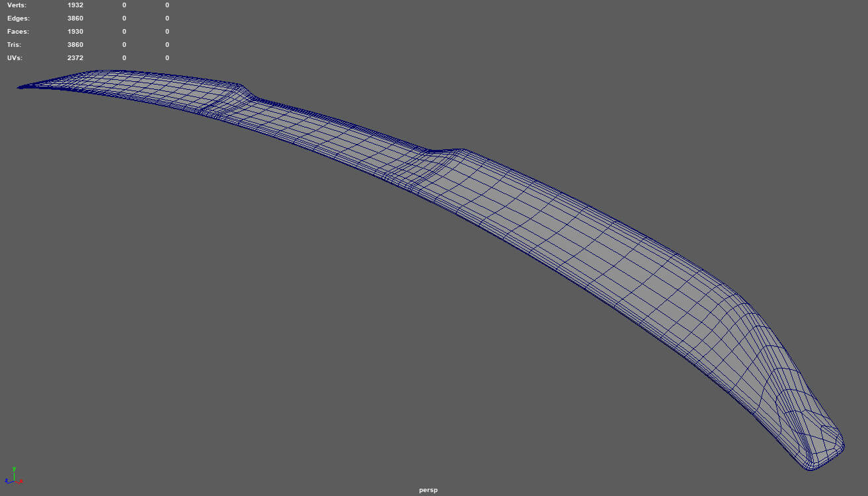
Task: Click the 1930 face count value
Action: tap(75, 32)
